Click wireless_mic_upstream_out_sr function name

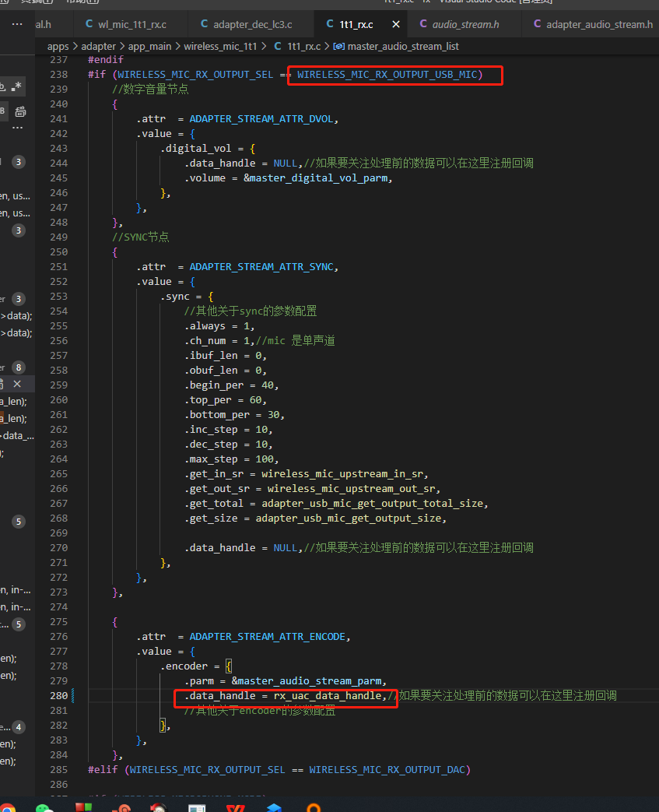point(350,489)
